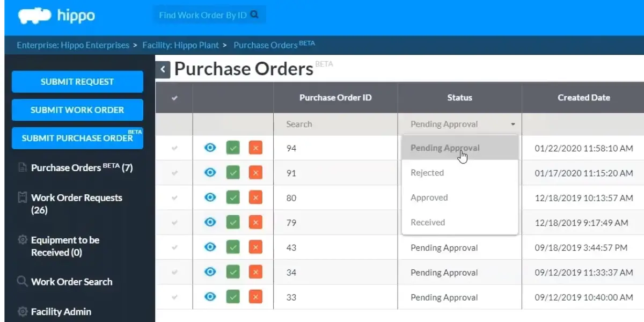View purchase order 43 with eye icon
The image size is (644, 322).
[x=210, y=247]
